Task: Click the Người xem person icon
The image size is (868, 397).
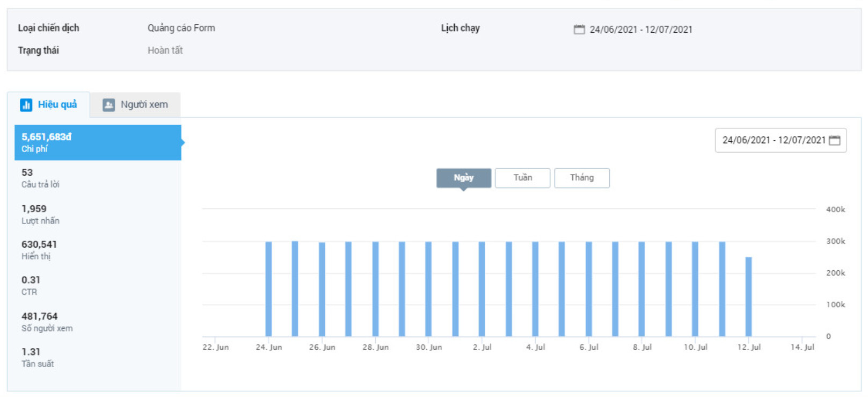Action: click(108, 105)
